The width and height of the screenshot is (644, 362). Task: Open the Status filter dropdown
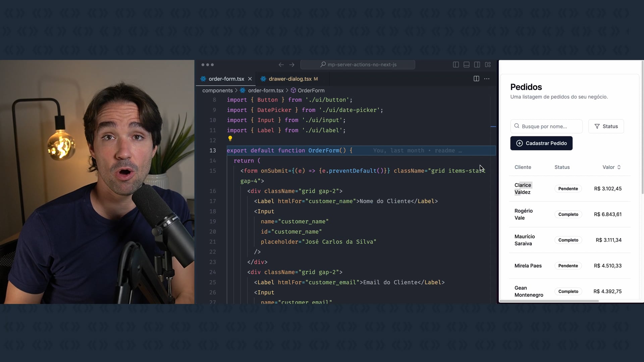pos(606,126)
